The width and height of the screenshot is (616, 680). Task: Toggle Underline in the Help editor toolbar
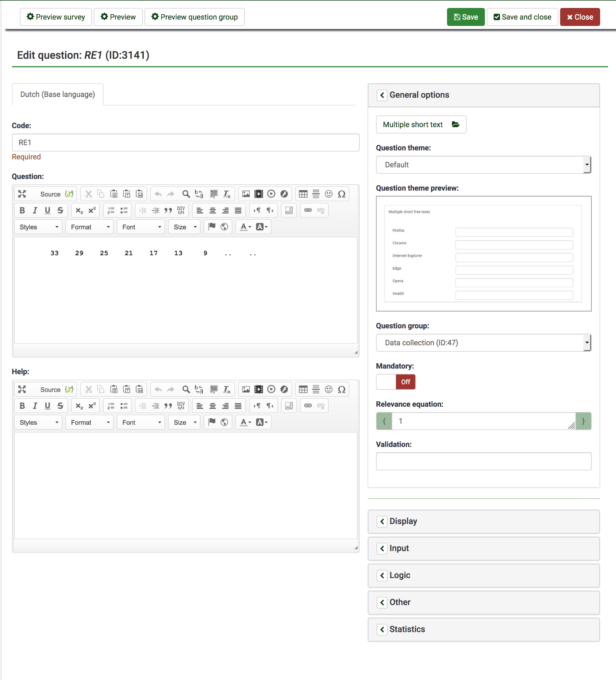pos(47,406)
